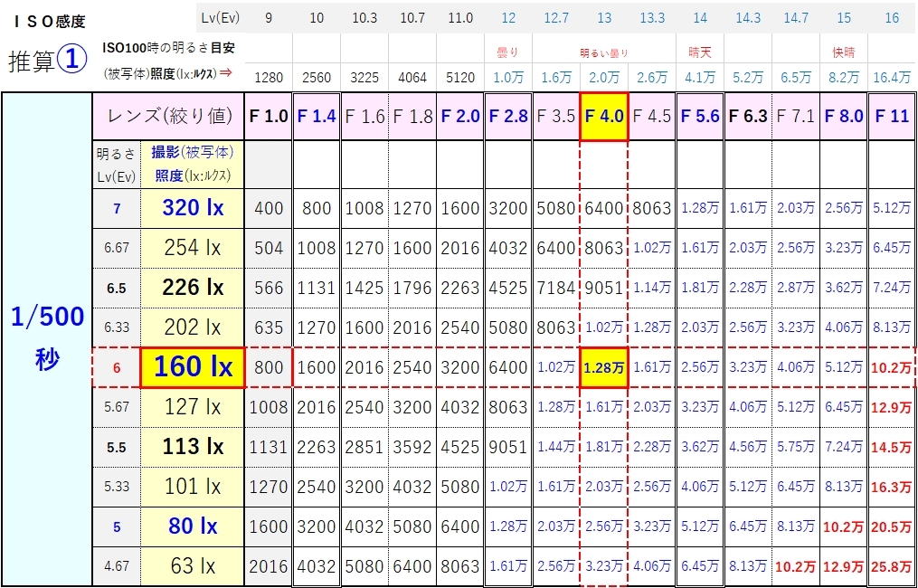Select the 推算① title label
Viewport: 918px width, 588px height.
click(48, 59)
